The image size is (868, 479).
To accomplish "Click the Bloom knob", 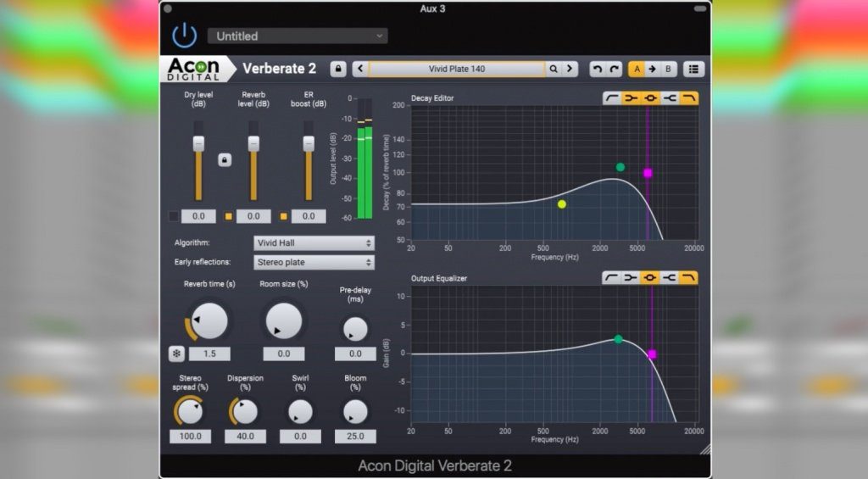I will 355,412.
